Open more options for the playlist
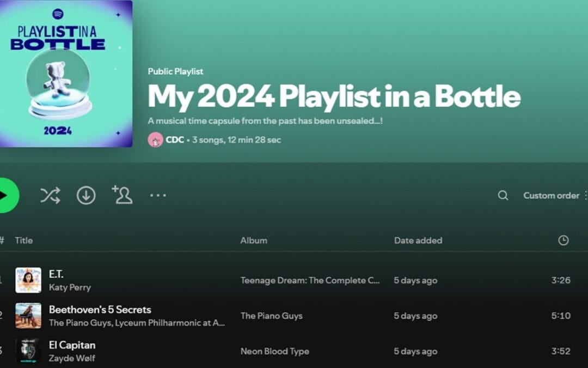This screenshot has height=368, width=588. point(158,195)
